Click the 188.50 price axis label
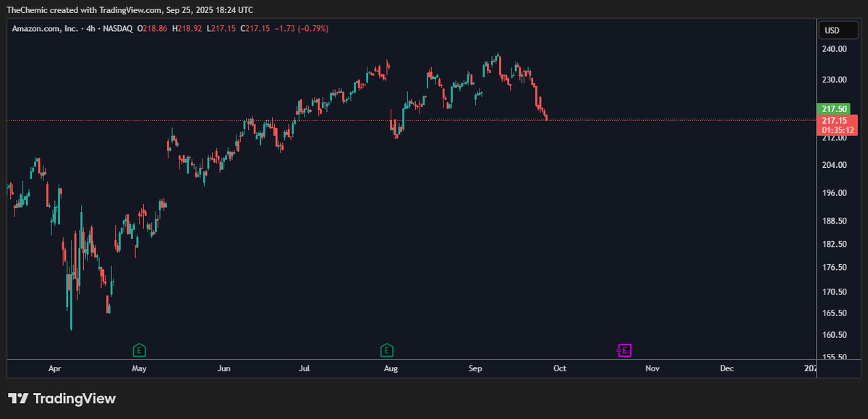 835,221
